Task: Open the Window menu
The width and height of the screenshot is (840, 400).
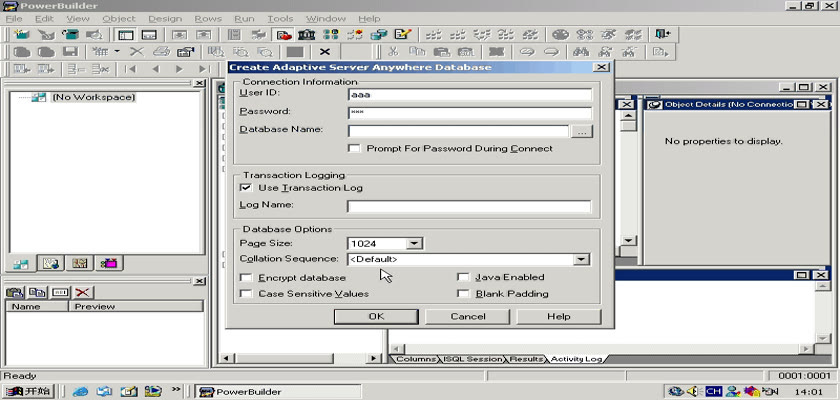Action: coord(326,18)
